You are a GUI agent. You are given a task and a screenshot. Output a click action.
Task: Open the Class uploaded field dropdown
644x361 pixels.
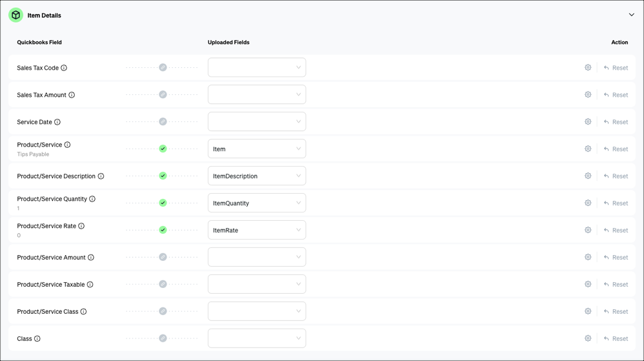point(257,338)
